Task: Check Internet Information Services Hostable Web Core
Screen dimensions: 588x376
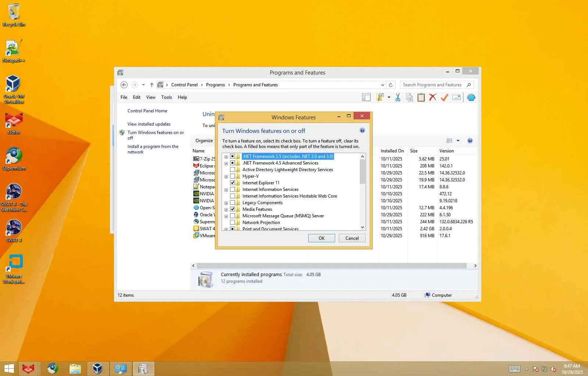Action: (232, 196)
